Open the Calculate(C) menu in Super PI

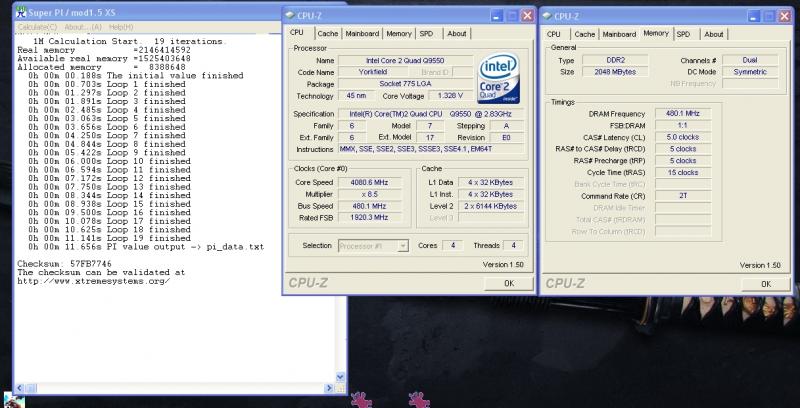37,27
